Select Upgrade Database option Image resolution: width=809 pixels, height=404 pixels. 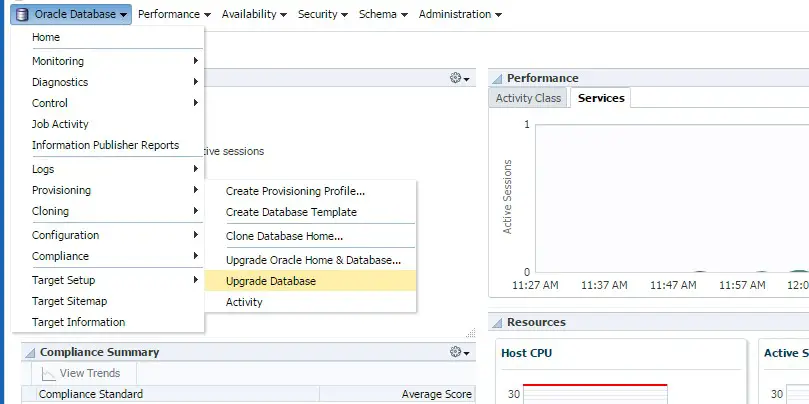click(x=311, y=281)
